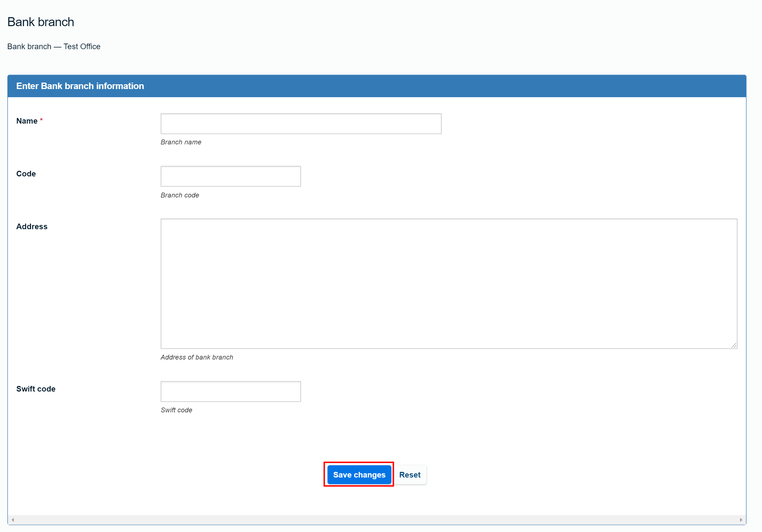Click the bold Code field label
The image size is (762, 532).
(x=26, y=174)
